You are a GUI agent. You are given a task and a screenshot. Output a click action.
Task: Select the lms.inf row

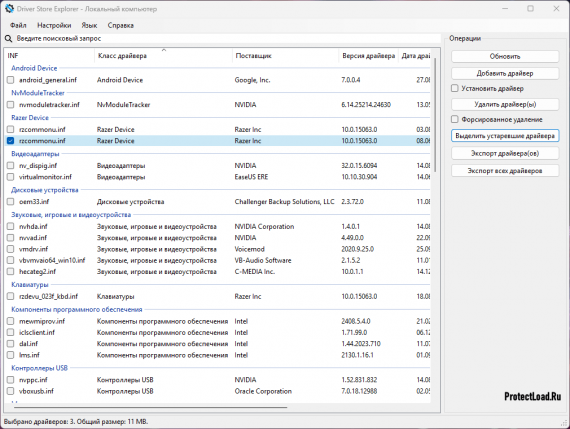coord(218,355)
